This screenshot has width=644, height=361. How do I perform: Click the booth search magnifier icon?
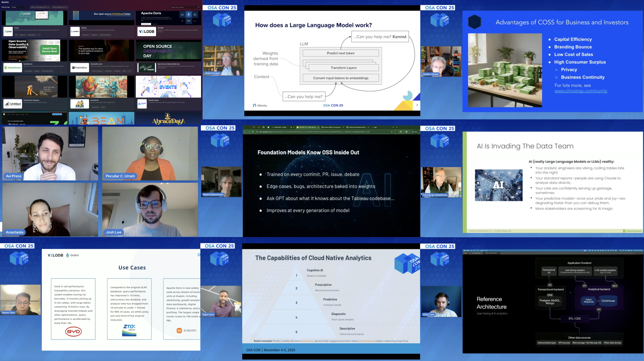(199, 7)
